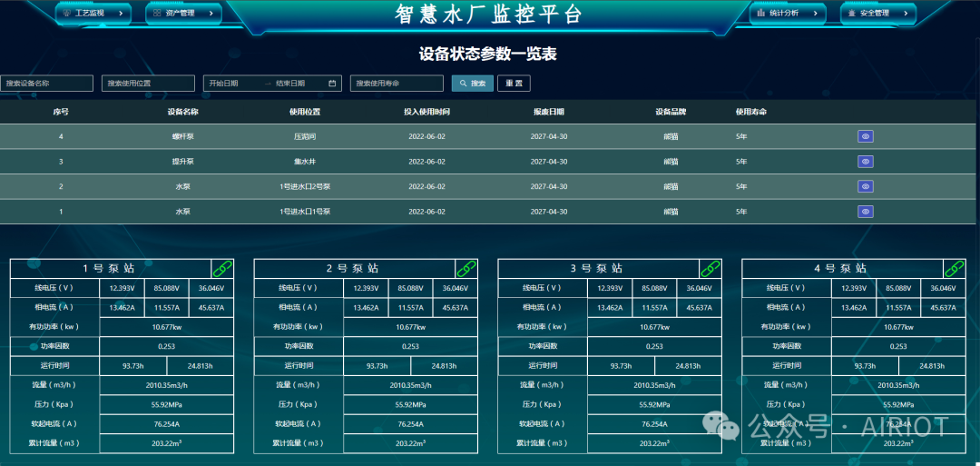Click the 使用位置 column header
Screen dimensions: 980x466
(304, 112)
